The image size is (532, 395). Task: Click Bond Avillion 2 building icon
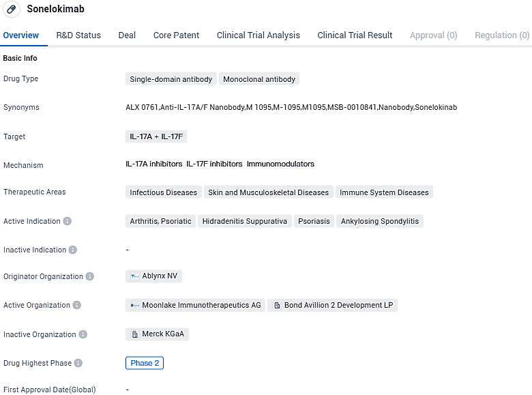pos(277,306)
